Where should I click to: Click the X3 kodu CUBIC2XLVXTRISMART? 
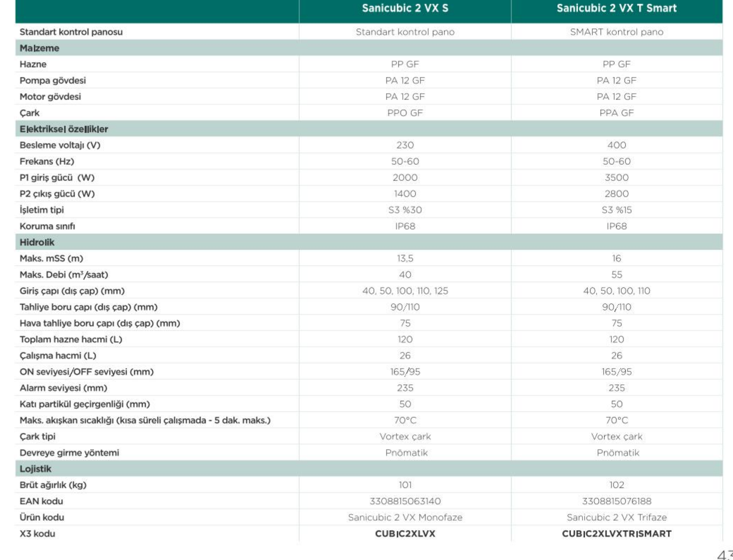pyautogui.click(x=616, y=534)
